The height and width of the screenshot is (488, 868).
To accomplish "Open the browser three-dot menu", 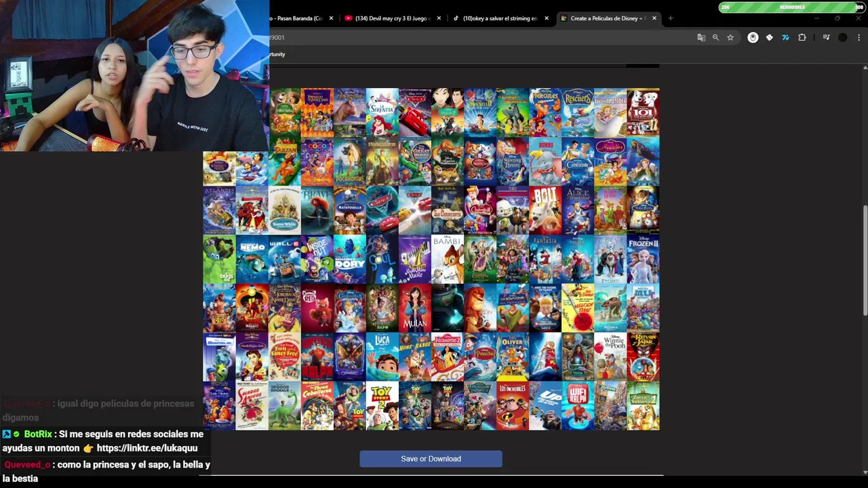I will (859, 38).
